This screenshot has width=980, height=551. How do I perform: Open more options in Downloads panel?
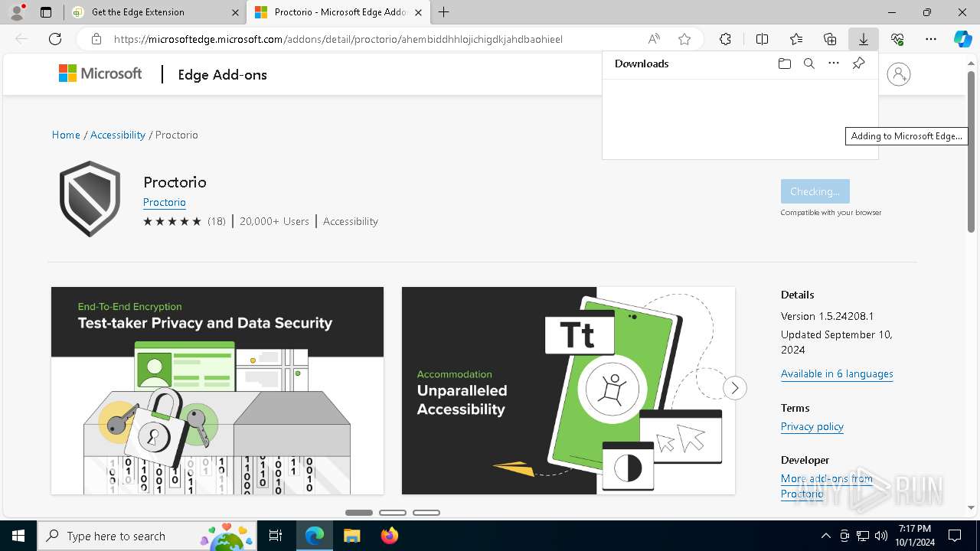click(x=834, y=64)
